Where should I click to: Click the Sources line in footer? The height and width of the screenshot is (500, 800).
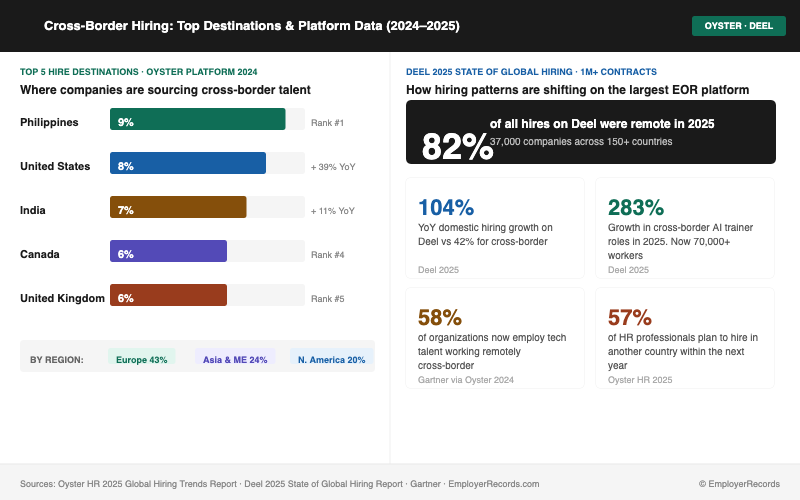pyautogui.click(x=280, y=484)
